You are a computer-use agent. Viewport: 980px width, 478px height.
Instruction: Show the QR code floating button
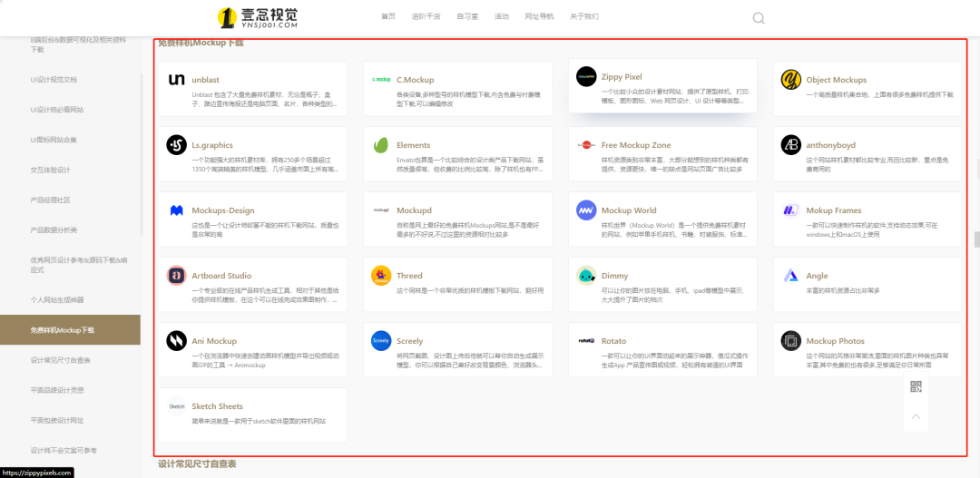[916, 386]
